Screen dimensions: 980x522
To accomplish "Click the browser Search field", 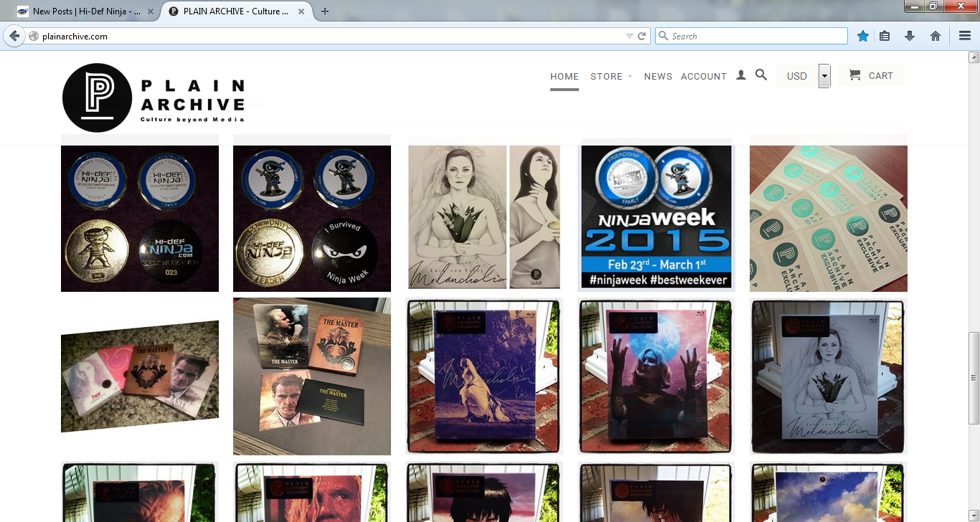I will (751, 36).
